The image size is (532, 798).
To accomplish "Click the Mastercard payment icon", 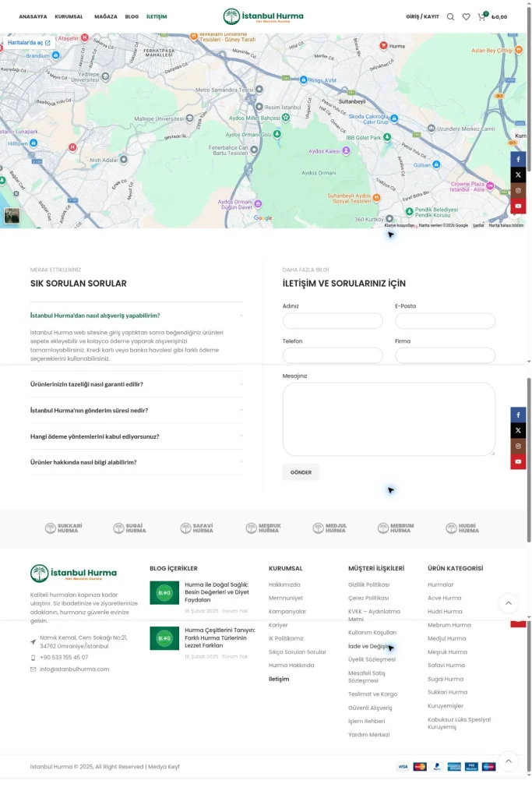I will pos(420,767).
